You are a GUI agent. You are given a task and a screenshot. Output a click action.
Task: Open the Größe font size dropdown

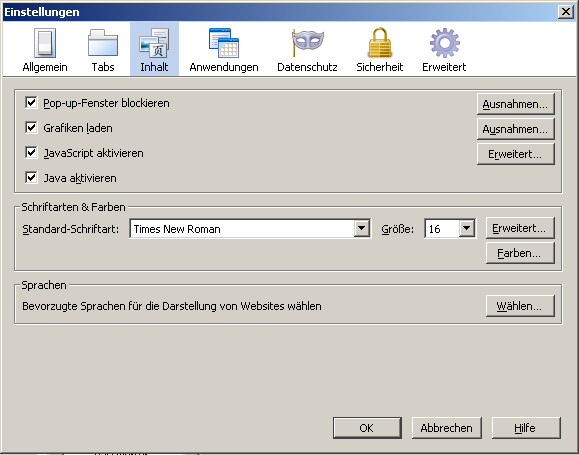coord(450,229)
